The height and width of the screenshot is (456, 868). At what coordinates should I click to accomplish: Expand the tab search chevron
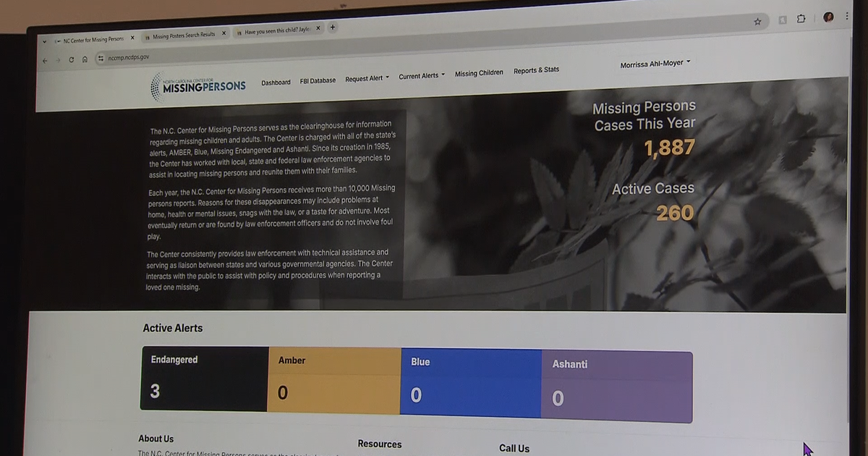tap(44, 42)
